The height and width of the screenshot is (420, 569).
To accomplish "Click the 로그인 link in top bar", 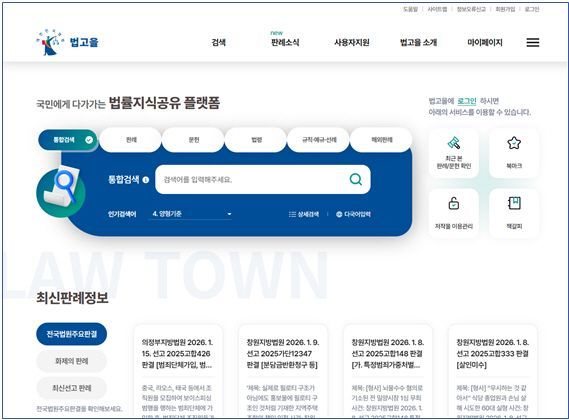I will (532, 9).
